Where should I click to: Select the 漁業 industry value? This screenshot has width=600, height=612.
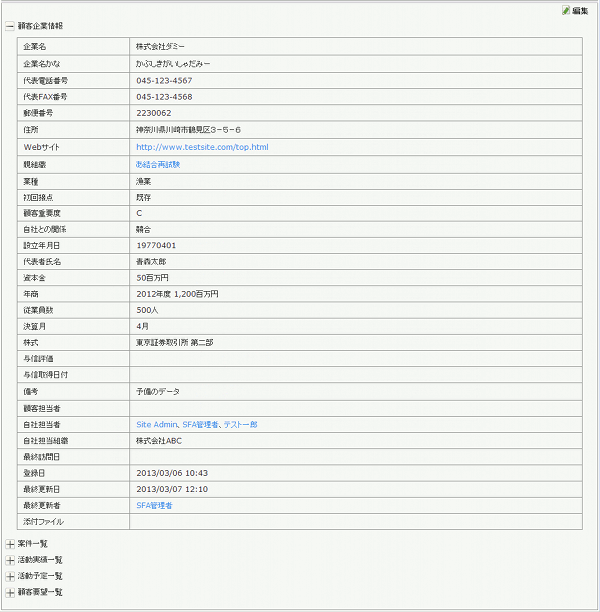[143, 181]
